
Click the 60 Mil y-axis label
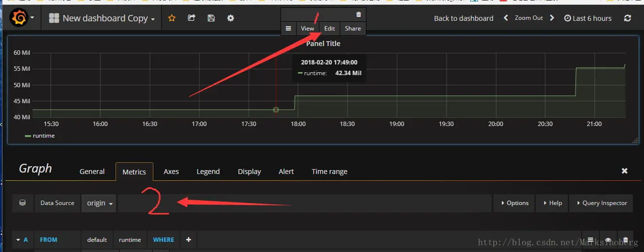(21, 53)
